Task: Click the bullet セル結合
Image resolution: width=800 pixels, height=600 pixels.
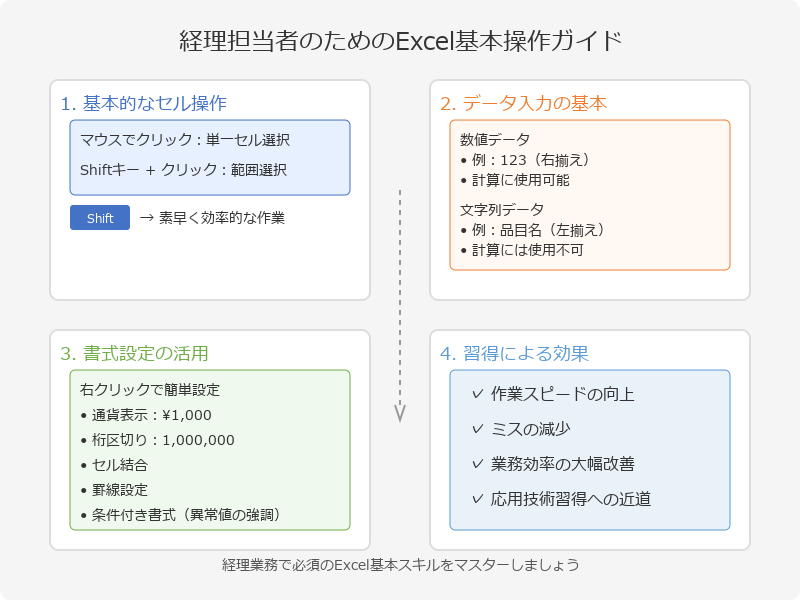Action: tap(114, 465)
